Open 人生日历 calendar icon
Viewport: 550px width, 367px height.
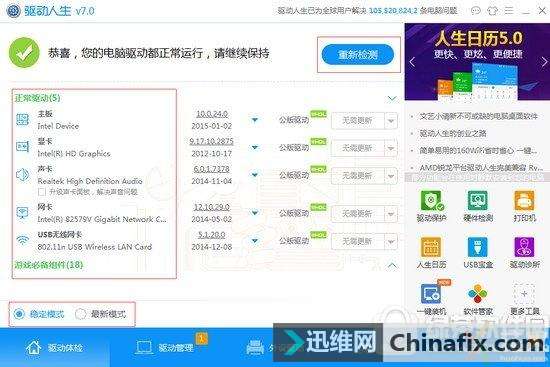click(x=431, y=253)
